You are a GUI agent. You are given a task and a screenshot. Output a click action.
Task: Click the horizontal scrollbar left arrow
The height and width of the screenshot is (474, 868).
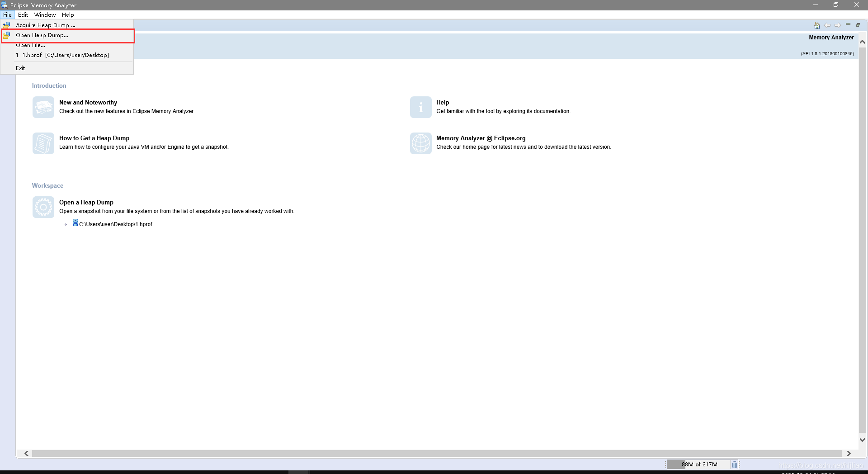click(27, 453)
